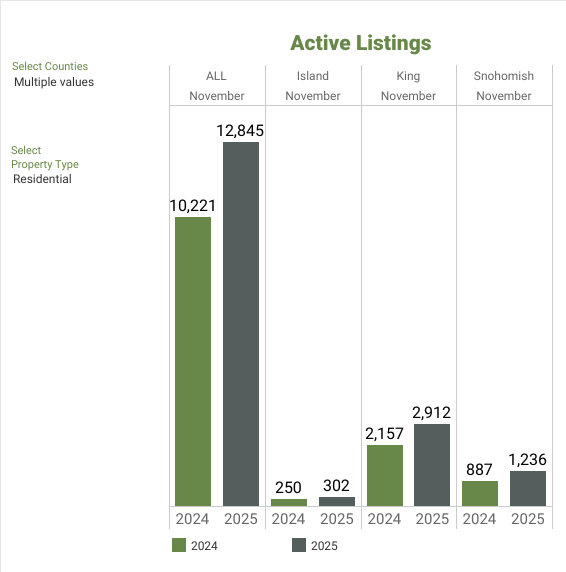Click the 2024 axis label under ALL
The width and height of the screenshot is (566, 572).
(x=193, y=519)
